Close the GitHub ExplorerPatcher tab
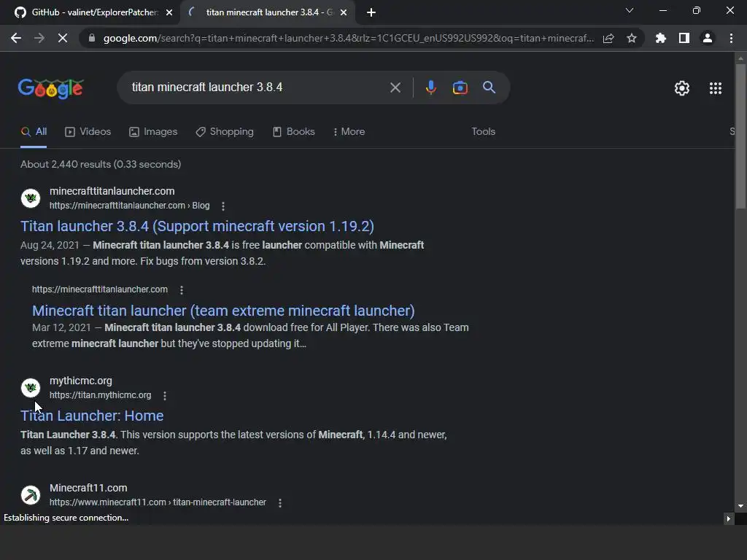The height and width of the screenshot is (560, 747). click(169, 12)
